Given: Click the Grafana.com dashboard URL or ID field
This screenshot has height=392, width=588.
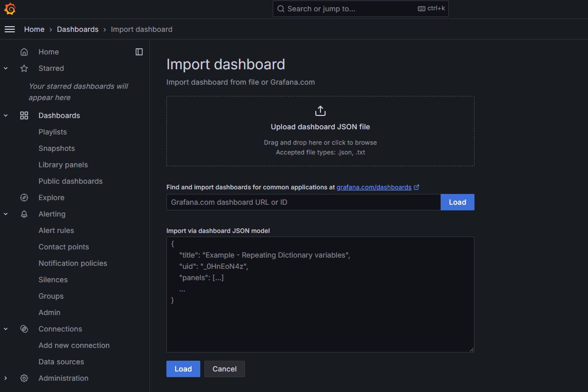Looking at the screenshot, I should coord(303,202).
